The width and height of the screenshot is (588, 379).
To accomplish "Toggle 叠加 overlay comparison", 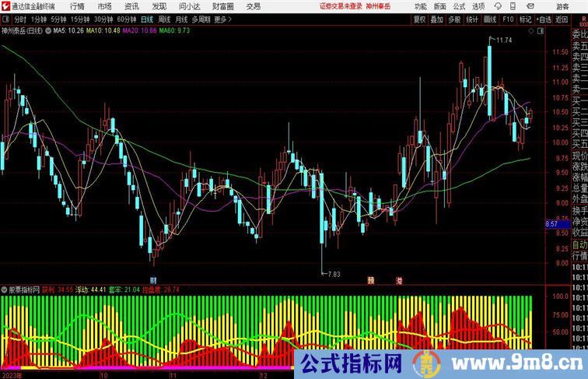I will point(437,19).
